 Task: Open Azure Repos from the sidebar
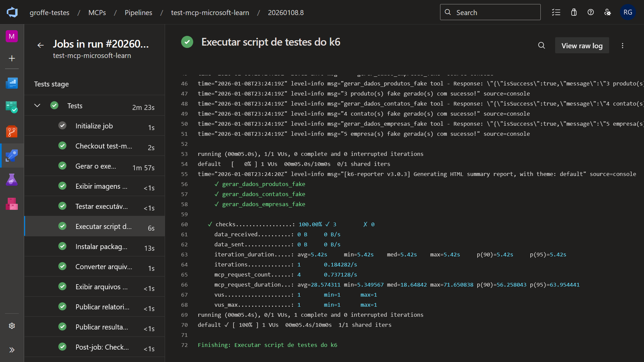point(12,131)
